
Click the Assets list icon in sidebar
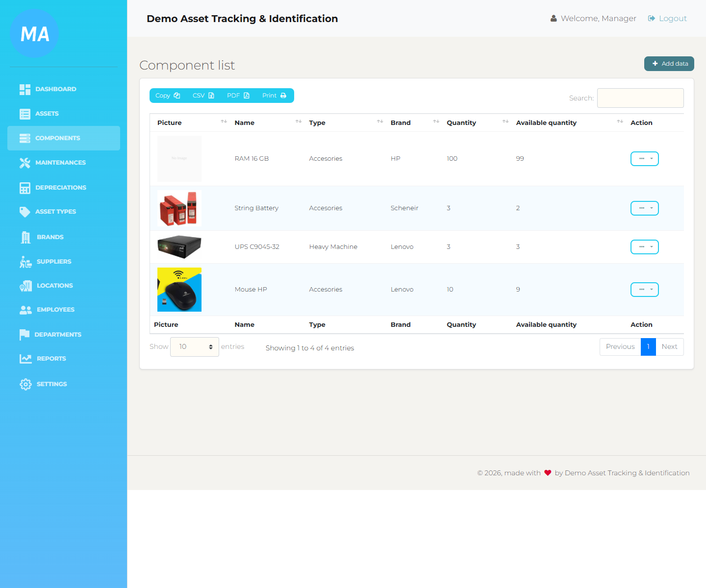(x=25, y=114)
